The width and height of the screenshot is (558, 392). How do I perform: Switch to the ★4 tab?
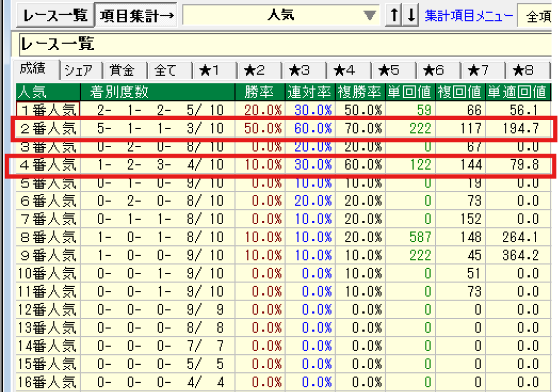point(349,70)
